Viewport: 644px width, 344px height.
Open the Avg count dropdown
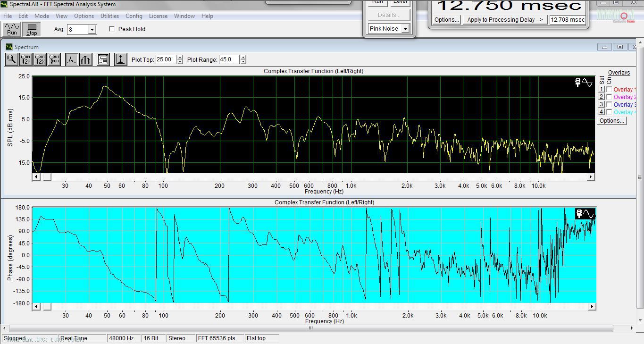[92, 30]
